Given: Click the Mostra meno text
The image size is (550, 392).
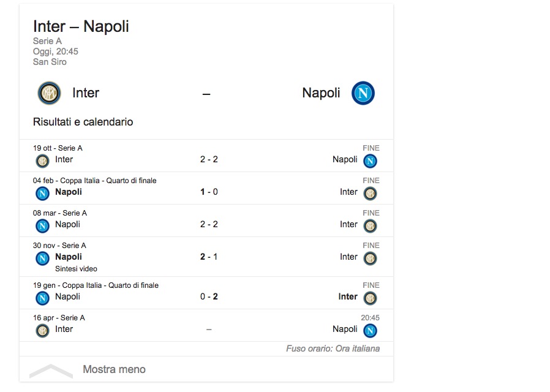Looking at the screenshot, I should click(114, 369).
